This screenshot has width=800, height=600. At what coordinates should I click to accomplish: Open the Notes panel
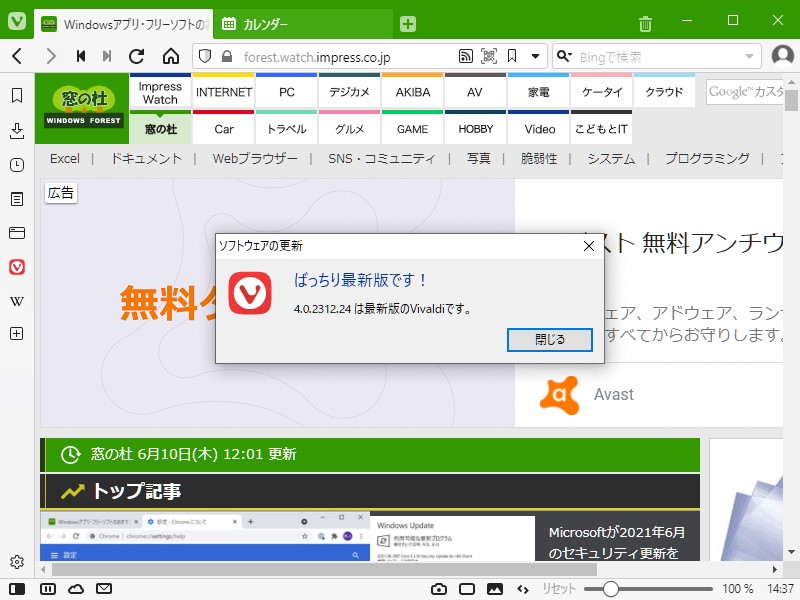click(x=15, y=198)
